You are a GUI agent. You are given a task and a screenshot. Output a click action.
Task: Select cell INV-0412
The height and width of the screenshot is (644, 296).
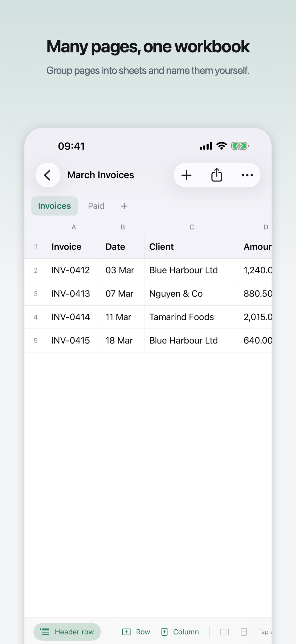[74, 270]
